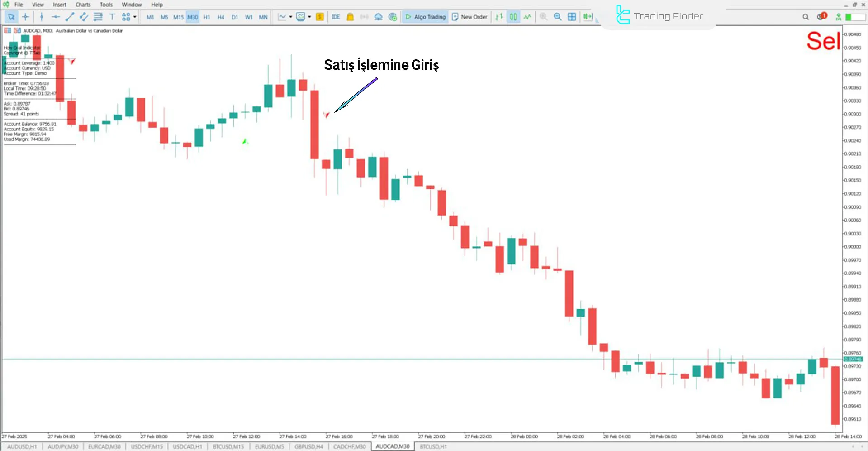Click the red sell arrow signal on chart

click(x=326, y=115)
